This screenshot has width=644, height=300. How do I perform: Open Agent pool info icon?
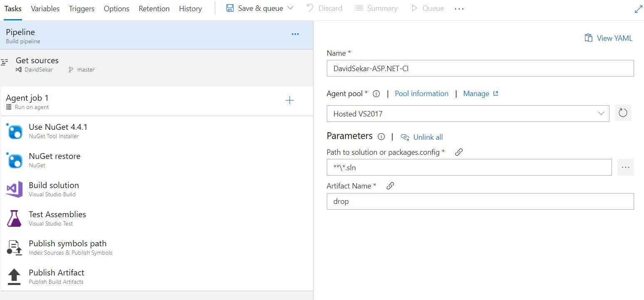click(x=376, y=94)
